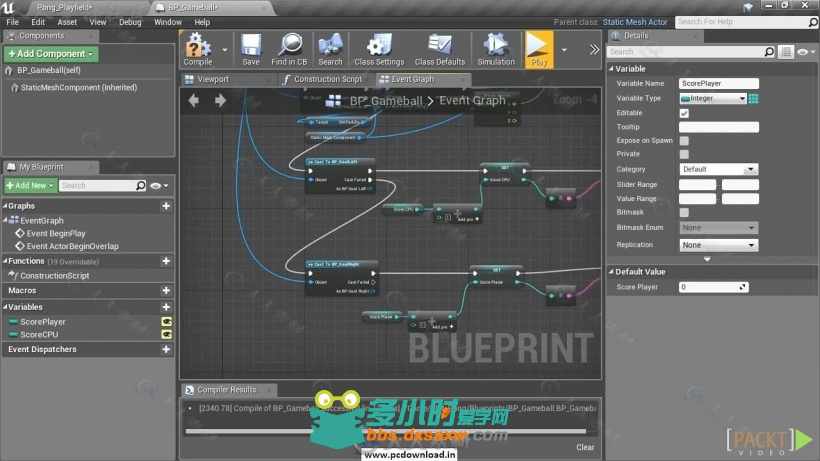The image size is (820, 461).
Task: Navigate back in the graph editor
Action: pyautogui.click(x=193, y=100)
